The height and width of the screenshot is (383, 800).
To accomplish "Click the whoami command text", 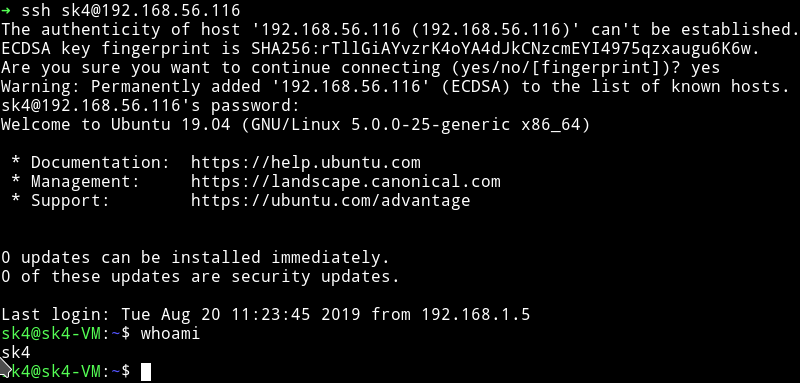I will 170,334.
